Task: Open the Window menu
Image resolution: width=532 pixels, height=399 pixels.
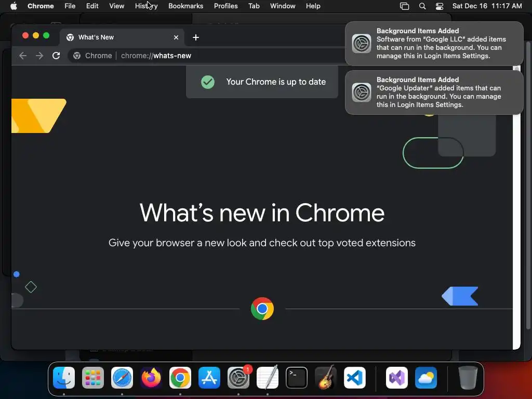Action: pos(283,6)
